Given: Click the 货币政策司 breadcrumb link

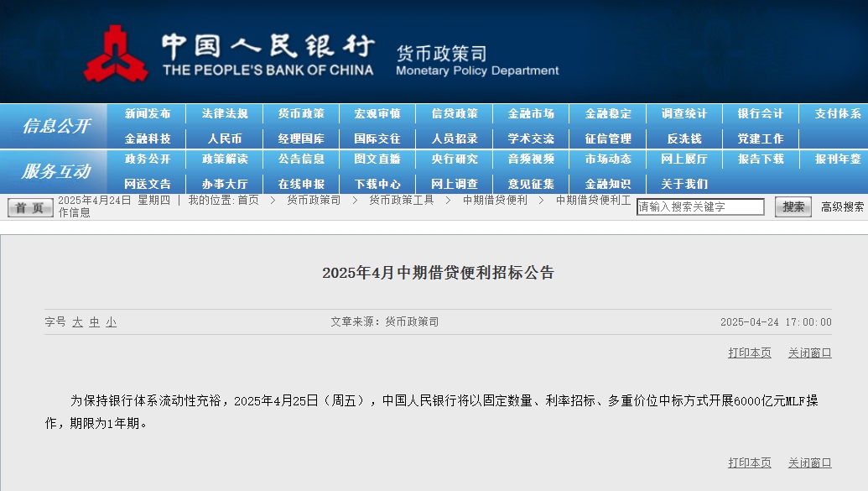Looking at the screenshot, I should (x=314, y=201).
